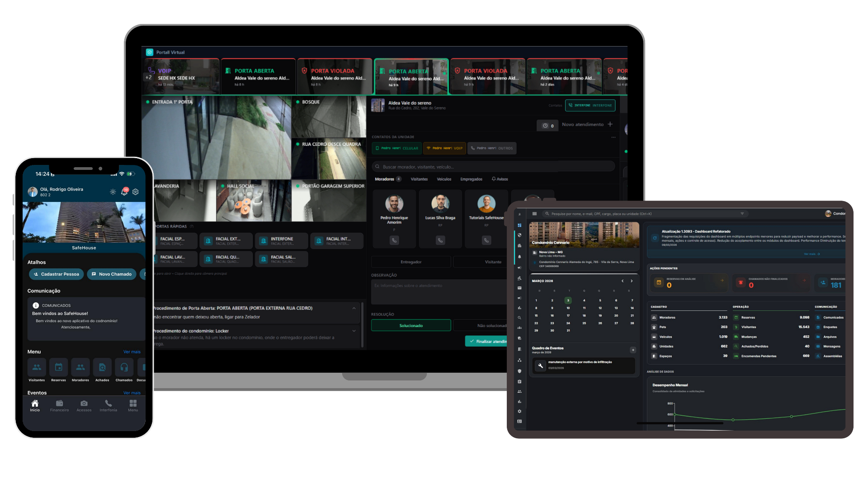868x488 pixels.
Task: Select Financeiro tab in phone bottom bar
Action: (59, 406)
